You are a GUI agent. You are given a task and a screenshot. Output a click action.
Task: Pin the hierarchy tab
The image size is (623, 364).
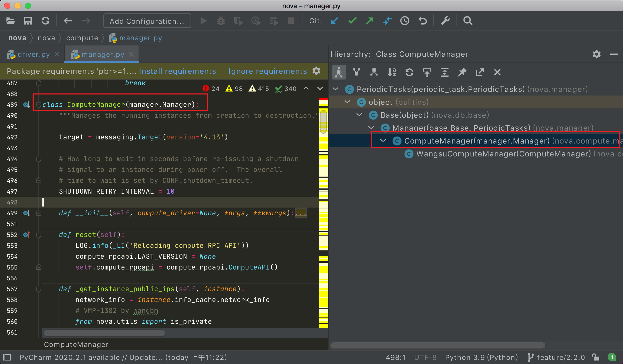[x=462, y=72]
